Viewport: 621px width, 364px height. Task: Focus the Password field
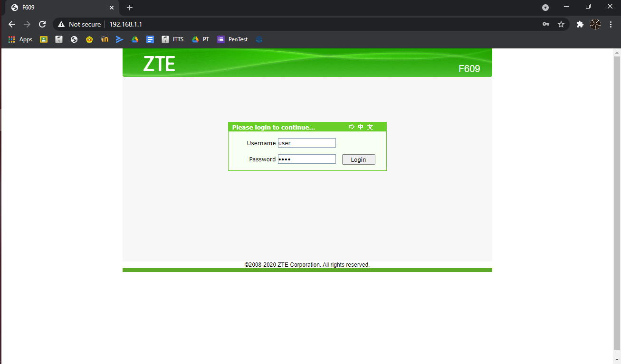[307, 159]
